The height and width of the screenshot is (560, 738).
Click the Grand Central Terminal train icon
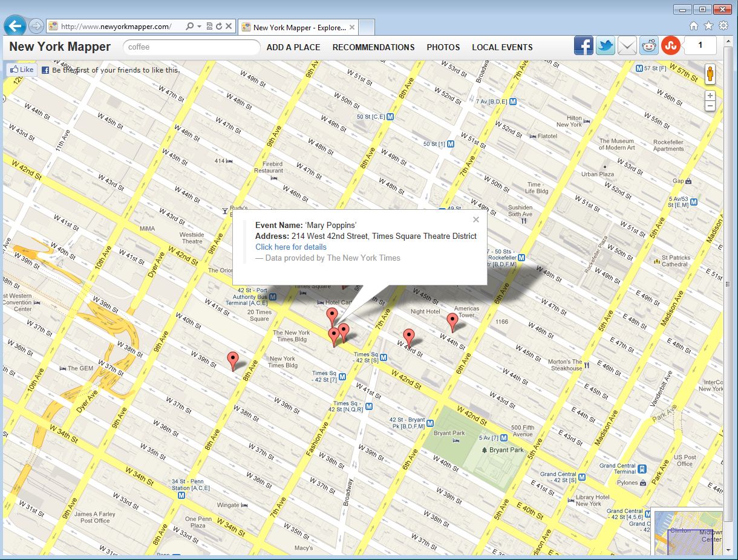642,469
